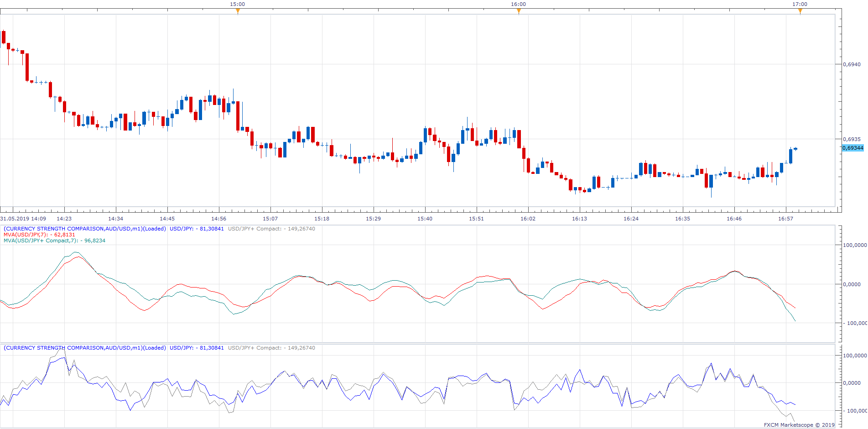
Task: Click the 17:00 text above the chart
Action: [800, 4]
